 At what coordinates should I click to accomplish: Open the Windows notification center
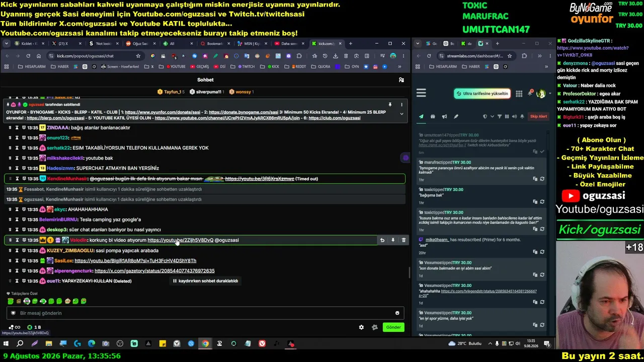(547, 344)
